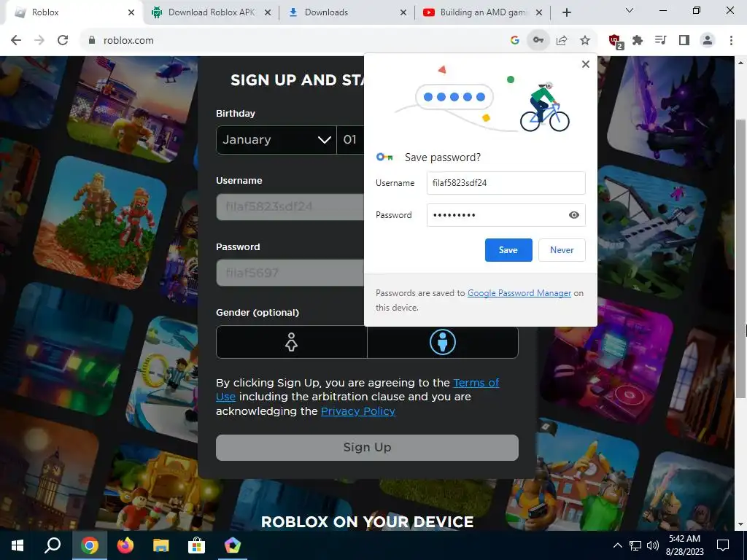Screen dimensions: 747x560
Task: Close the Save password popup
Action: 586,64
